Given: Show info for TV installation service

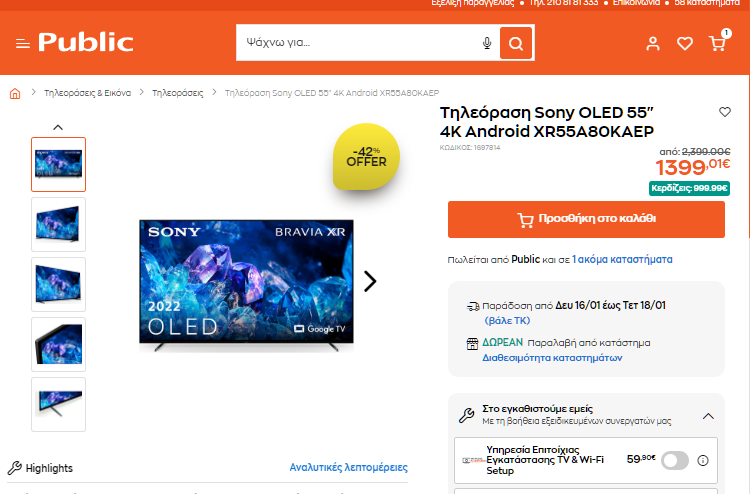Looking at the screenshot, I should [703, 461].
